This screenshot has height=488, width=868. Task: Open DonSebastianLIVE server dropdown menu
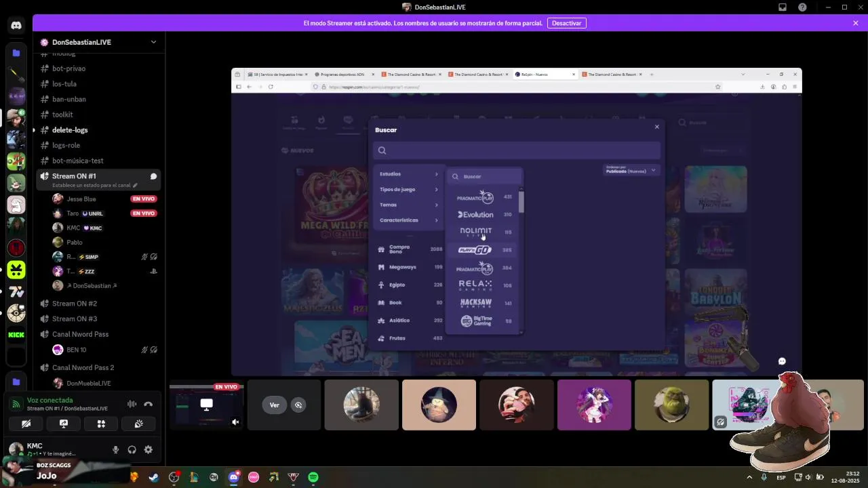153,42
